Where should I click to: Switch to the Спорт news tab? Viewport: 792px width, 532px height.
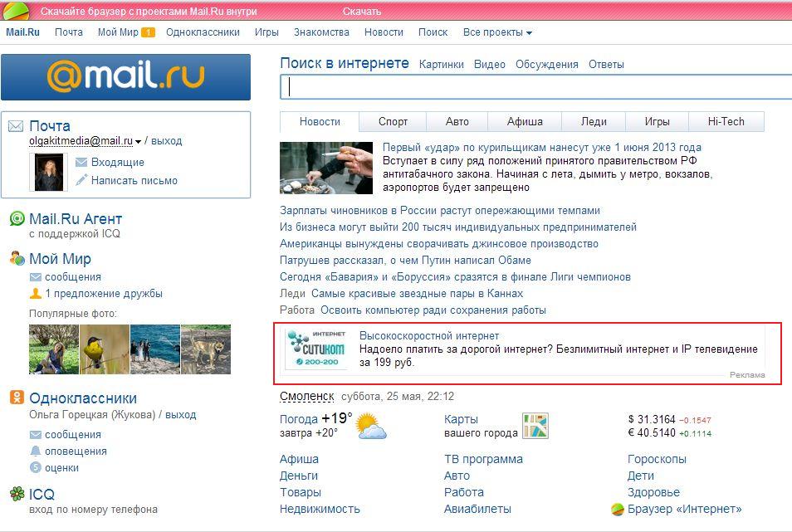pyautogui.click(x=393, y=122)
